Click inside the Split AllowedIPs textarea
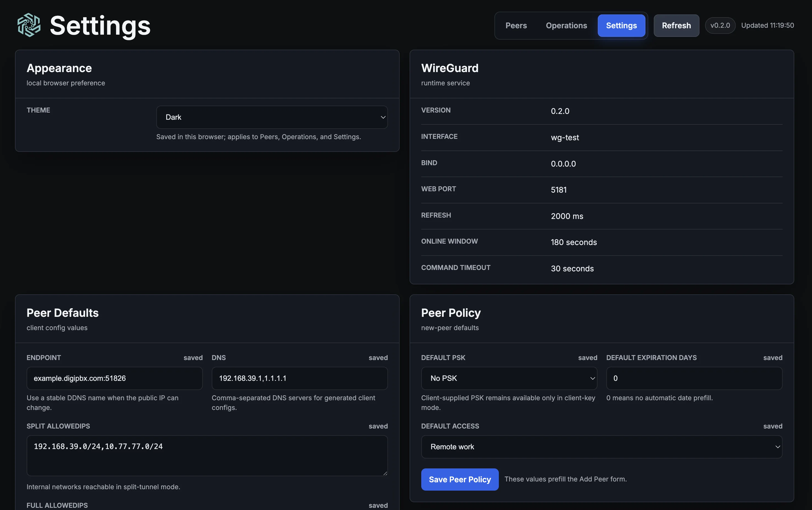This screenshot has width=812, height=510. click(x=207, y=455)
